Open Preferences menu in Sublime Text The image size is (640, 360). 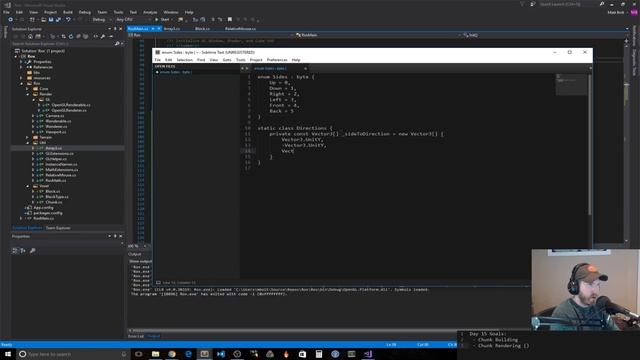point(277,60)
